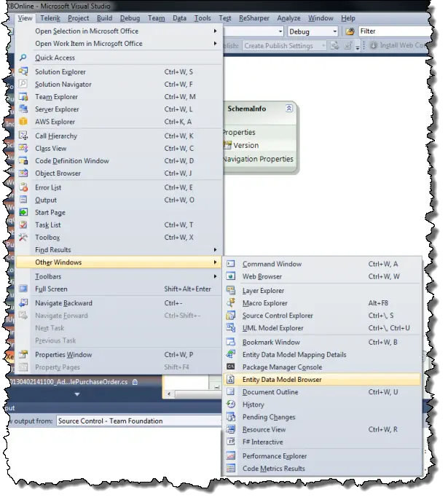Viewport: 448px width, 500px height.
Task: Click the horizontal scrollbar left arrow
Action: tap(169, 394)
